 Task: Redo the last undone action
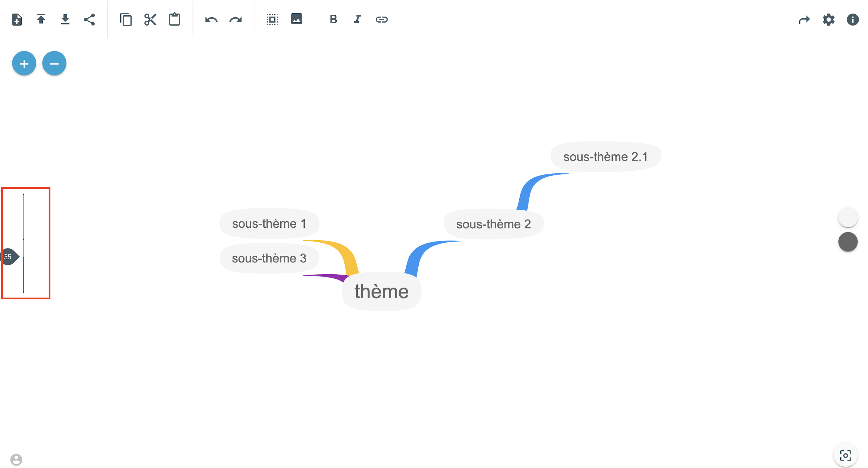235,19
